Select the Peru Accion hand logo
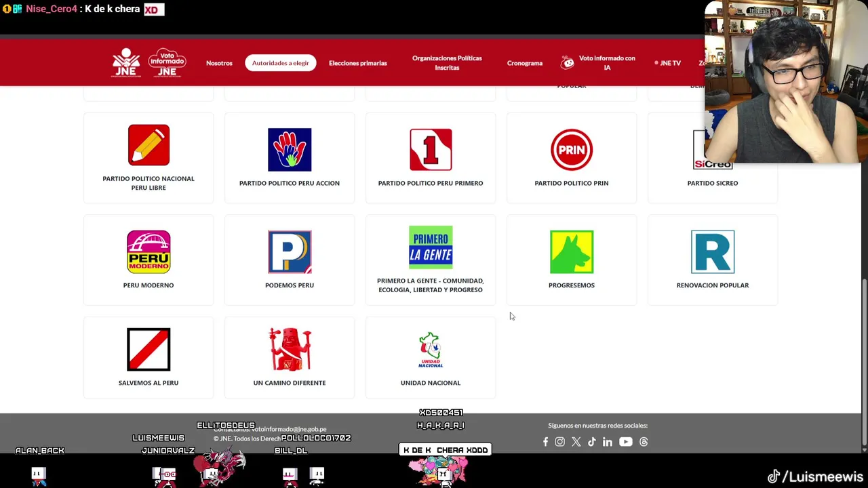The image size is (868, 488). coord(290,150)
